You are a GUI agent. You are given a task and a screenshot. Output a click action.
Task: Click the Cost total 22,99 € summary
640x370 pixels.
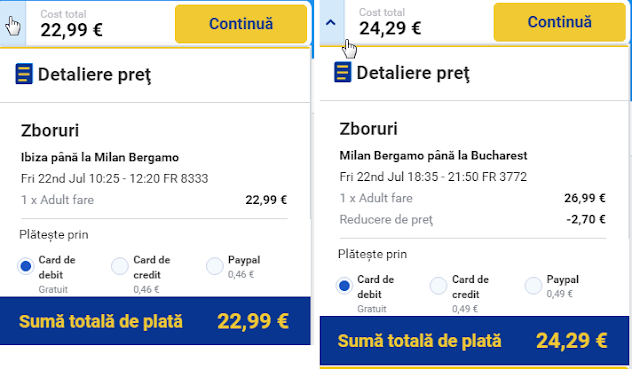pos(71,24)
